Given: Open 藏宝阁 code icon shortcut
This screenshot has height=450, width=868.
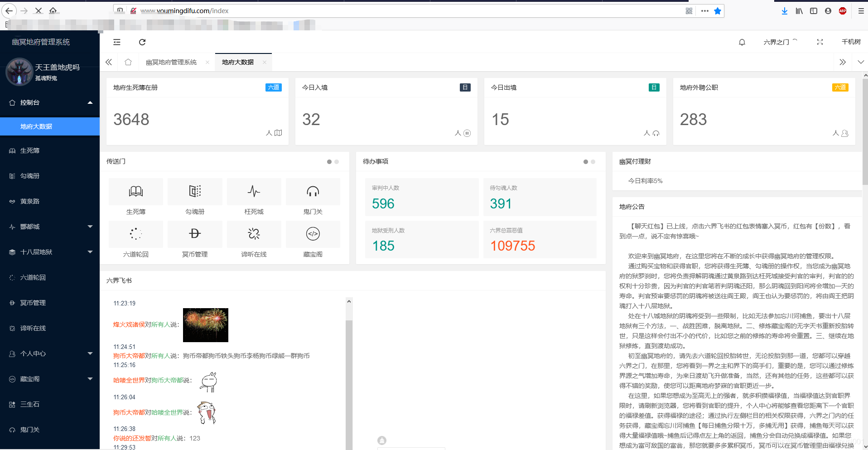Looking at the screenshot, I should (x=313, y=234).
